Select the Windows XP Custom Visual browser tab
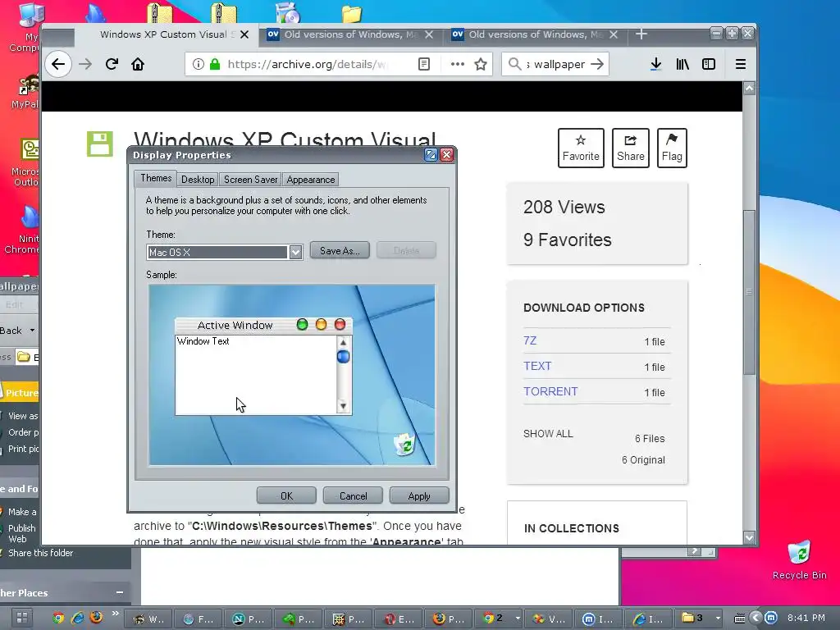The height and width of the screenshot is (630, 840). [x=165, y=34]
